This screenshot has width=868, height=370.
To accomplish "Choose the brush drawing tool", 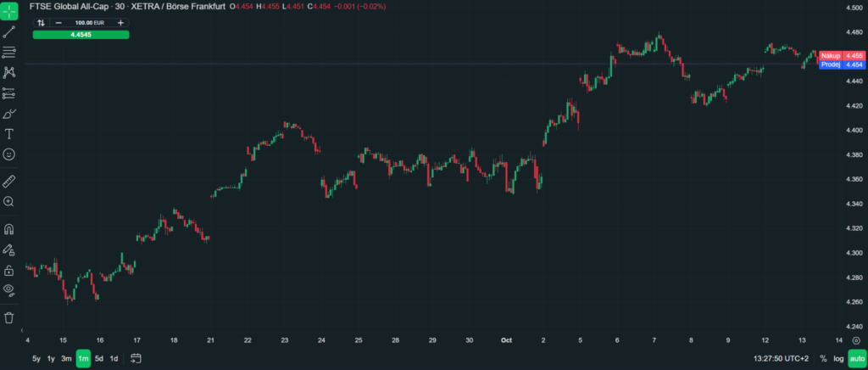I will click(x=8, y=114).
